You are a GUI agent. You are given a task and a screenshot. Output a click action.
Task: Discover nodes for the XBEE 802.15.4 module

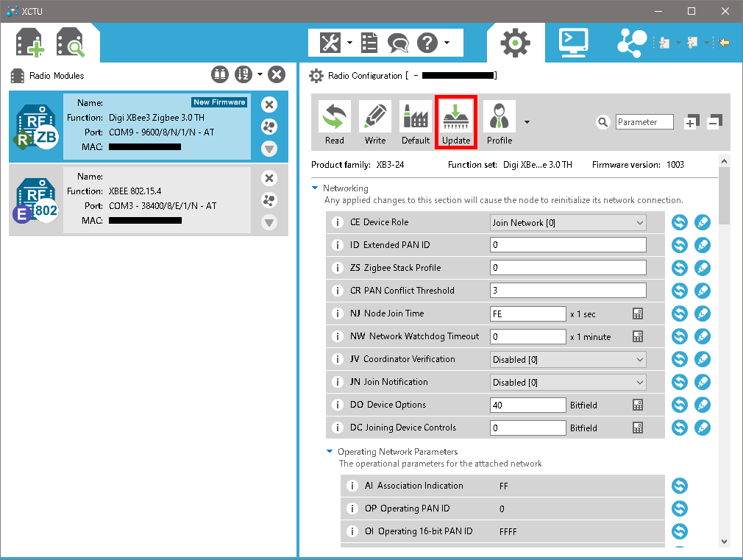point(269,200)
